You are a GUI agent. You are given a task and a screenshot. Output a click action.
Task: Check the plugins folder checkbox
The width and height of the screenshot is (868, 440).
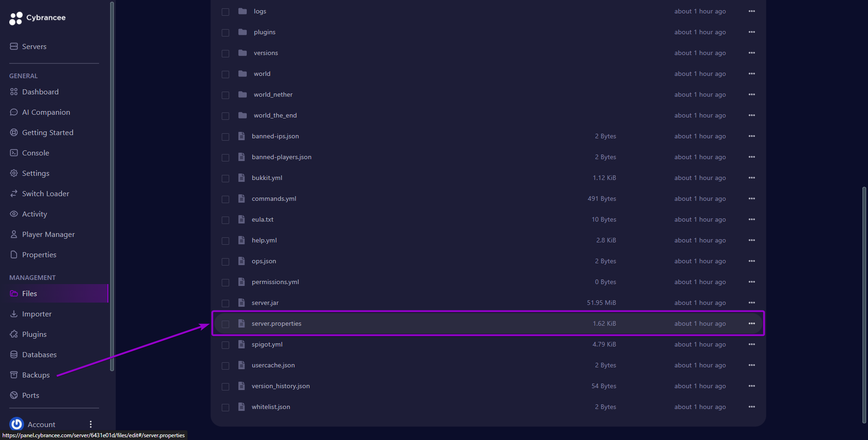[225, 32]
